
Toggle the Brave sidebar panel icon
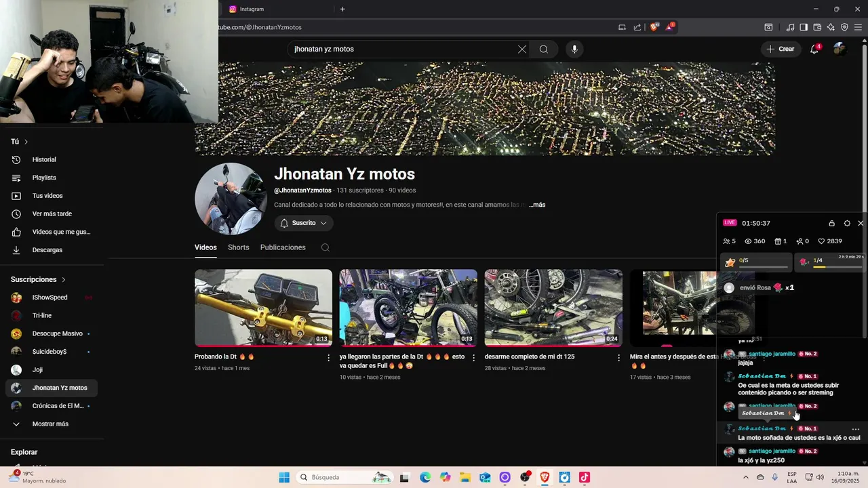[x=804, y=27]
